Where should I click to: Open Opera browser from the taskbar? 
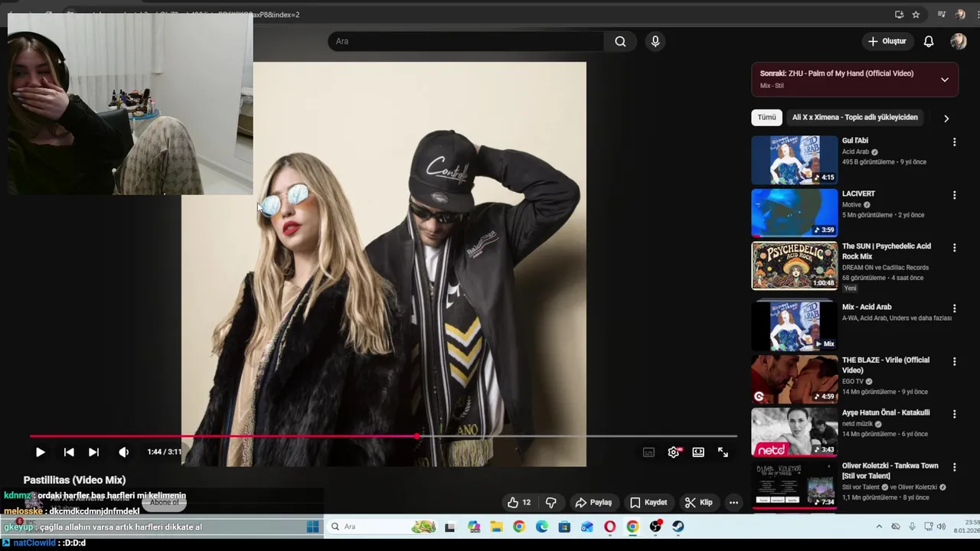[609, 527]
